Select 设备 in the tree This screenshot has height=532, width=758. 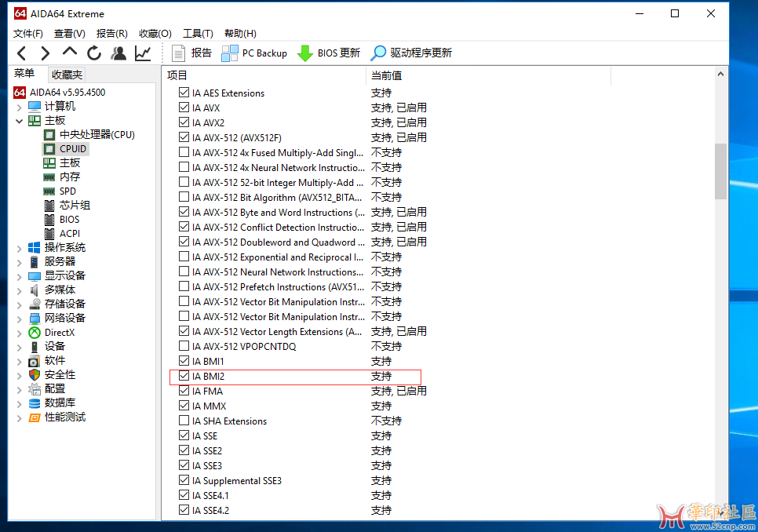pos(47,347)
